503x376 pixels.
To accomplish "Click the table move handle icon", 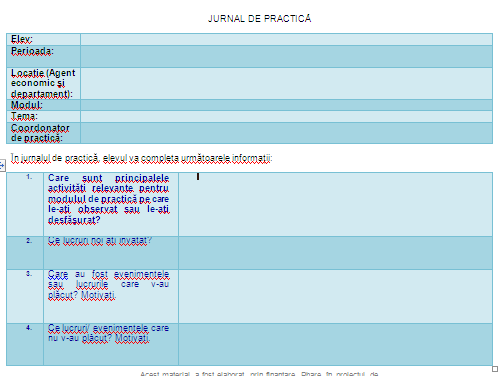I will [2, 165].
